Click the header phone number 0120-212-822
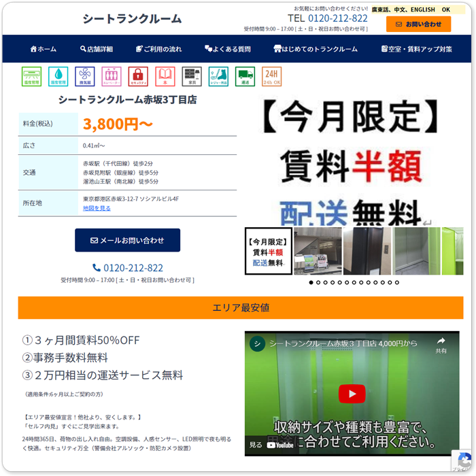The width and height of the screenshot is (476, 476). coord(337,18)
